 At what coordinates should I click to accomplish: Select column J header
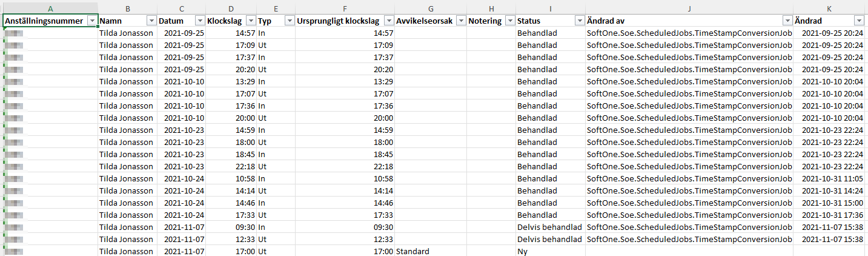click(x=689, y=7)
